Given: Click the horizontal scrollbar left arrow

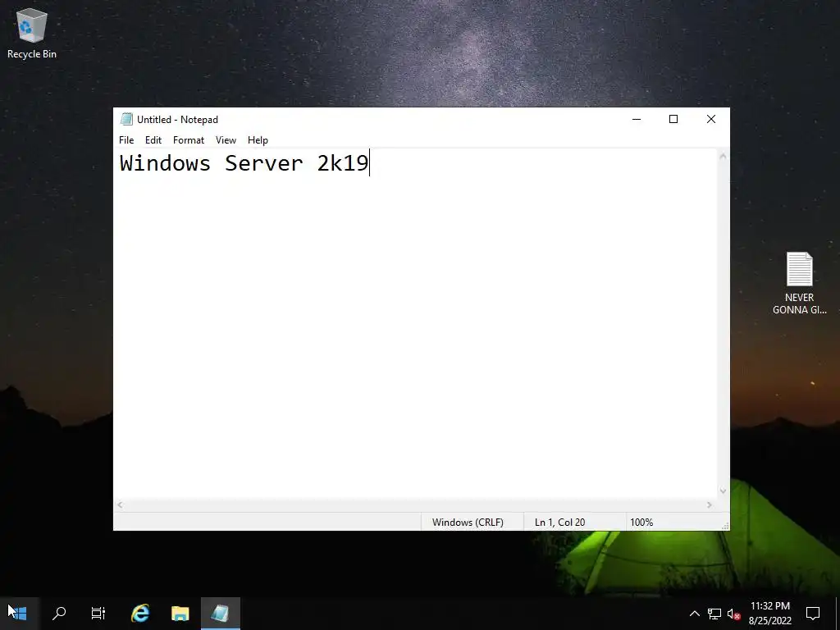Looking at the screenshot, I should [x=120, y=504].
